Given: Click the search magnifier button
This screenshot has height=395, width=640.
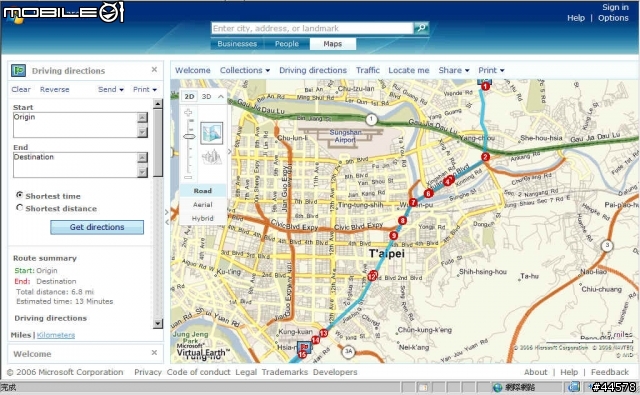Looking at the screenshot, I should click(x=421, y=28).
